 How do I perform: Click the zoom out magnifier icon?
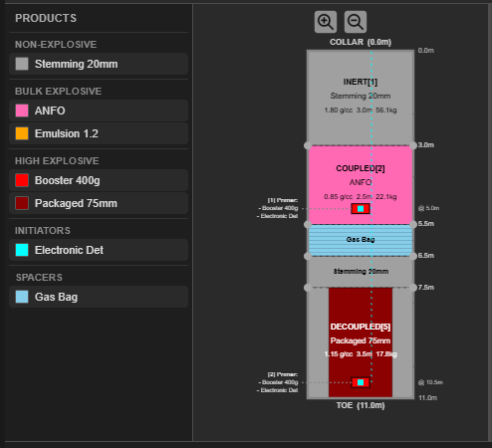[356, 22]
